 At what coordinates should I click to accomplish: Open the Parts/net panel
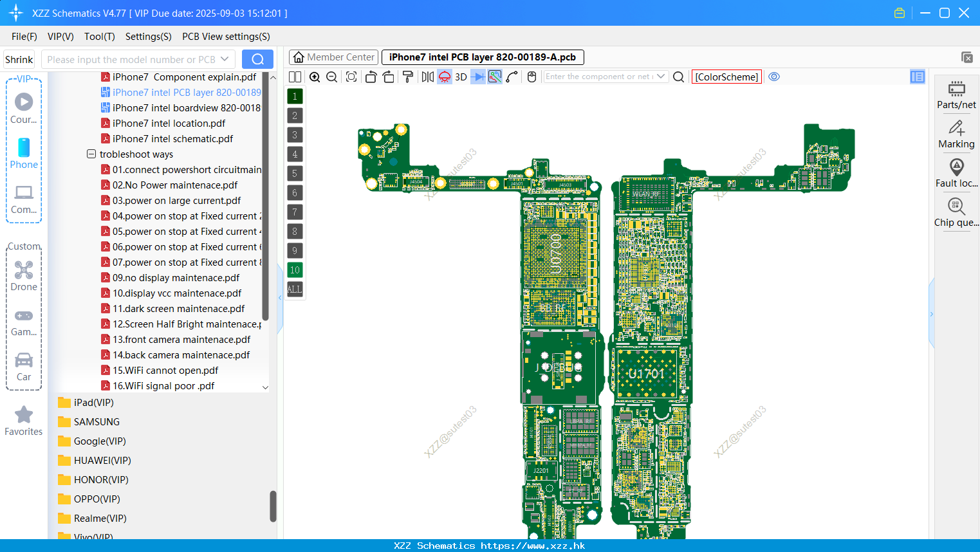click(956, 95)
